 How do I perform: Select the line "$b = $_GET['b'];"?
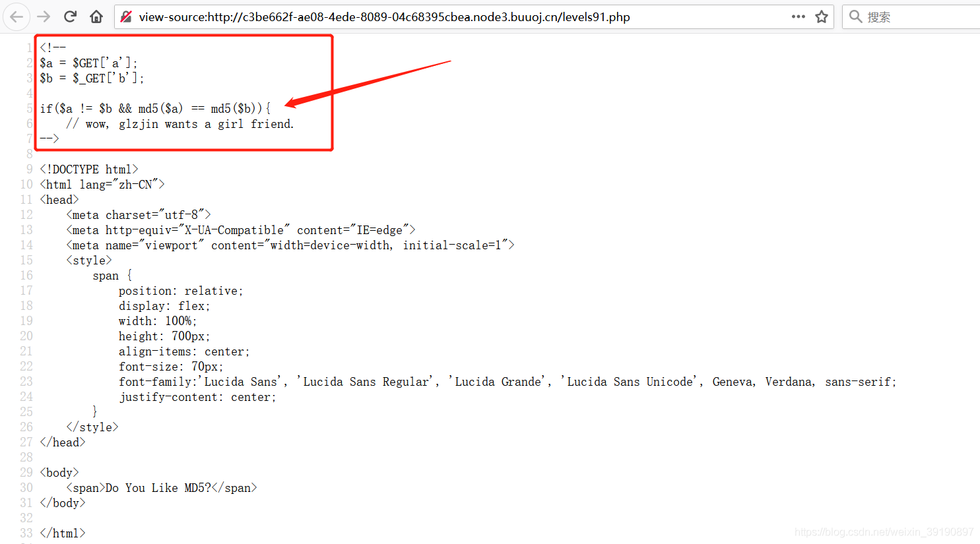pos(92,78)
